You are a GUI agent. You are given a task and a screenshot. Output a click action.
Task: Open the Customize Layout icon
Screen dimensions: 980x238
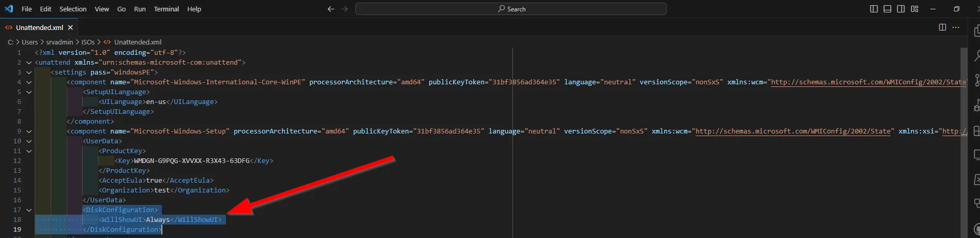point(914,9)
